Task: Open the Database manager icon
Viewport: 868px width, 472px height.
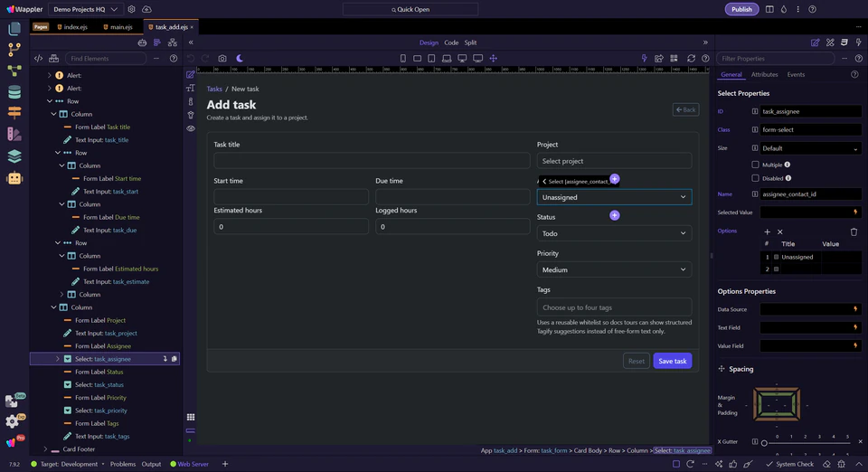Action: [x=14, y=92]
